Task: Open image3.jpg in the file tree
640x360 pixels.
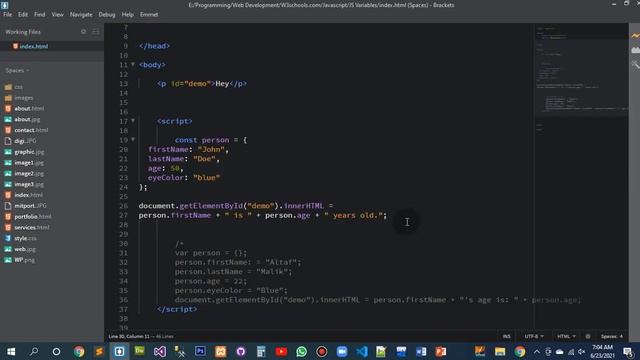Action: coord(29,184)
